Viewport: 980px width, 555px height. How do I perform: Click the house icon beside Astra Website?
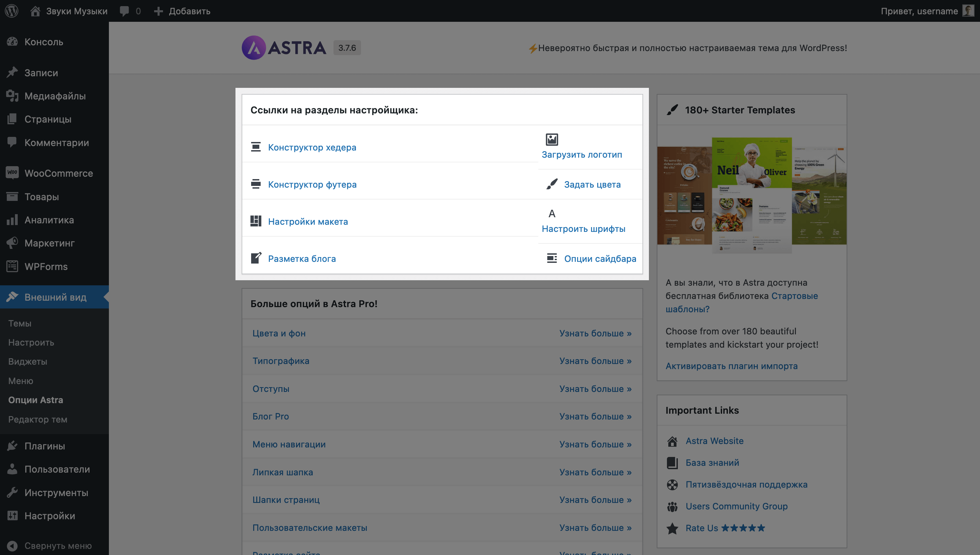(x=672, y=441)
